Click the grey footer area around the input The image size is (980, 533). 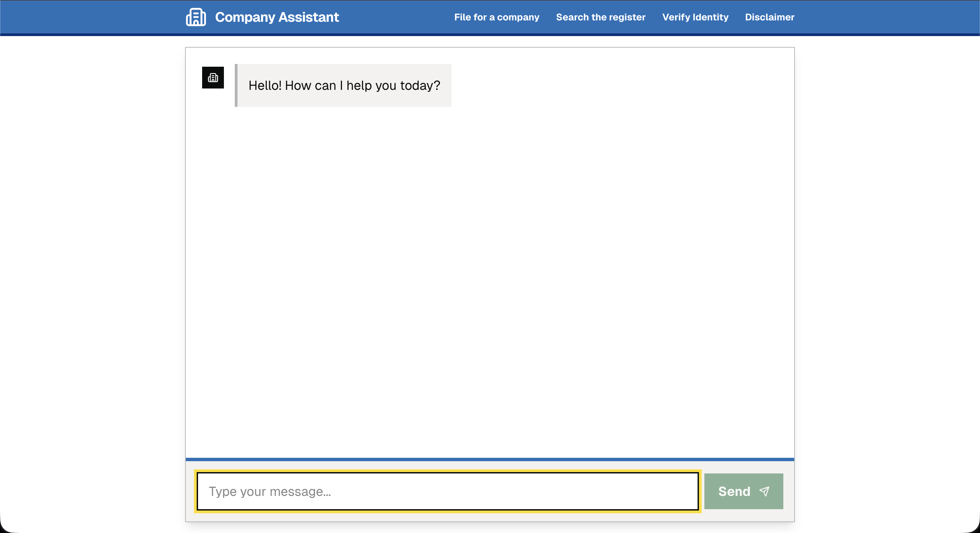pyautogui.click(x=490, y=517)
